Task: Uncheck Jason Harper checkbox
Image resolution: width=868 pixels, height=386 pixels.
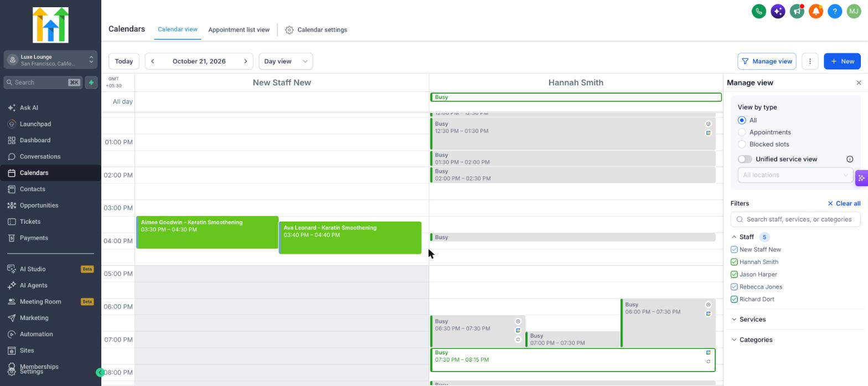Action: pos(734,275)
